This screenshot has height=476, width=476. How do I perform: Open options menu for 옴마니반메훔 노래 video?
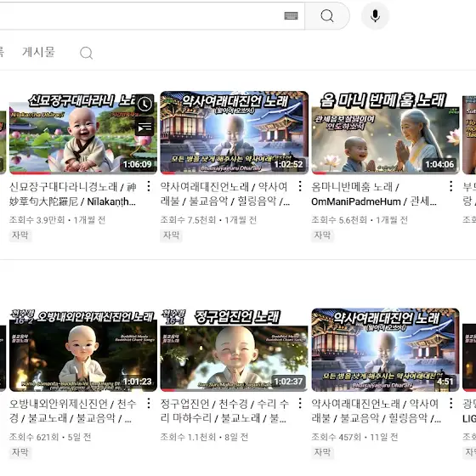click(x=451, y=186)
